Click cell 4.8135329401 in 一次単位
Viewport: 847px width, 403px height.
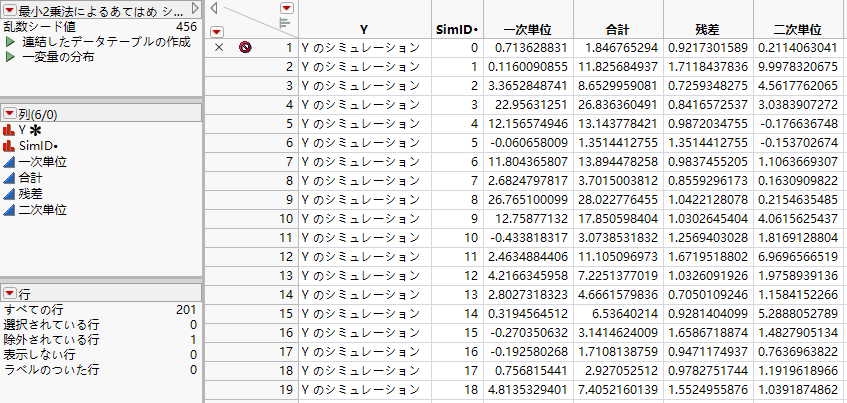[x=528, y=389]
